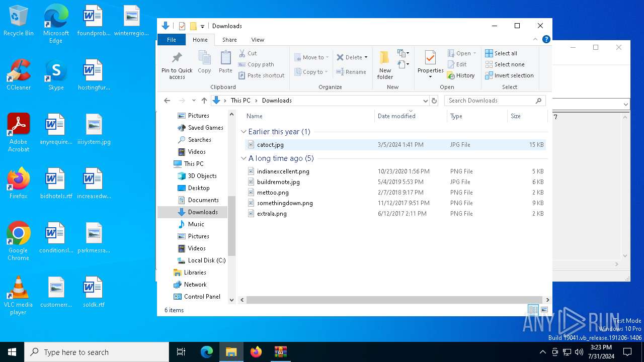Click the Delete button
The width and height of the screenshot is (644, 362).
point(352,57)
